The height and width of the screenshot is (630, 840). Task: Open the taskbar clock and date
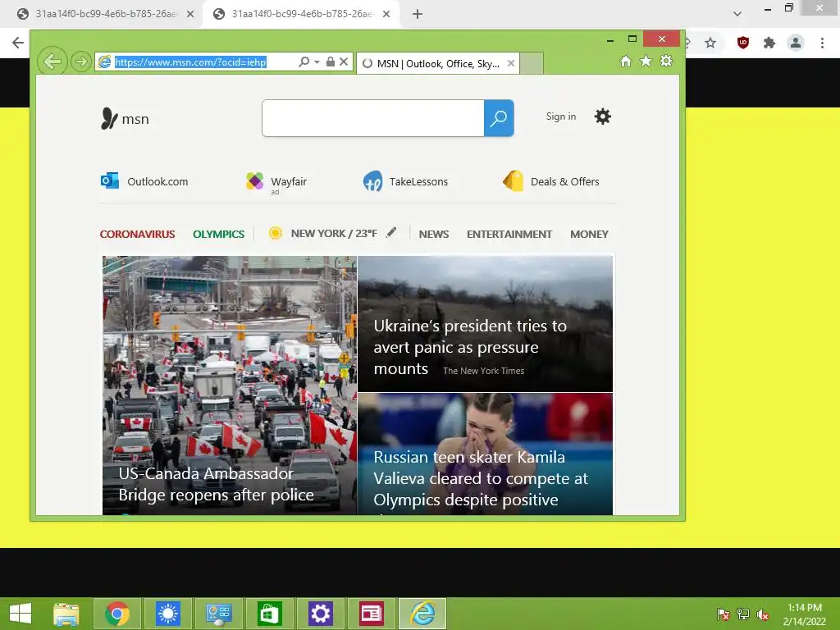(804, 614)
